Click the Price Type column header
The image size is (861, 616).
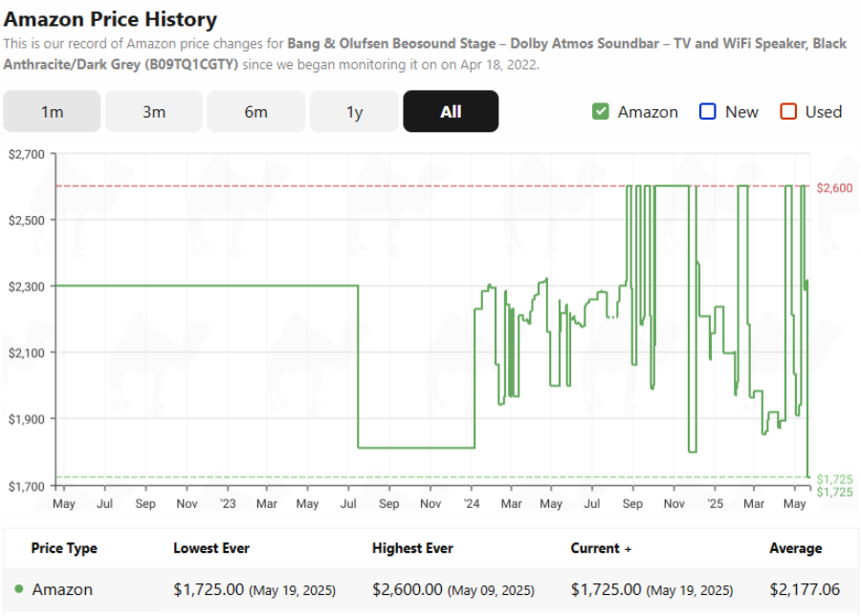point(64,548)
